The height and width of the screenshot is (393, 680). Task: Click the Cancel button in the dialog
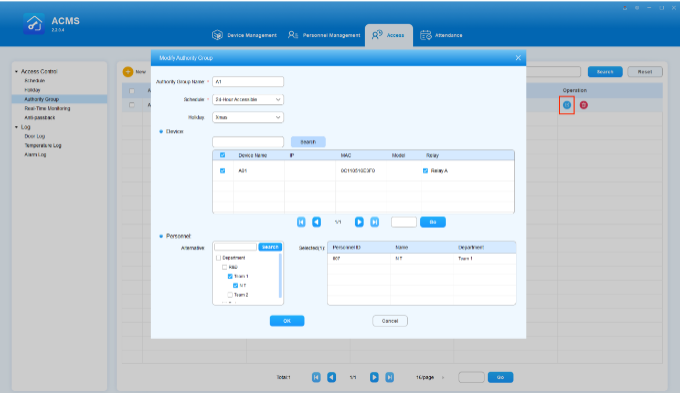(x=390, y=321)
